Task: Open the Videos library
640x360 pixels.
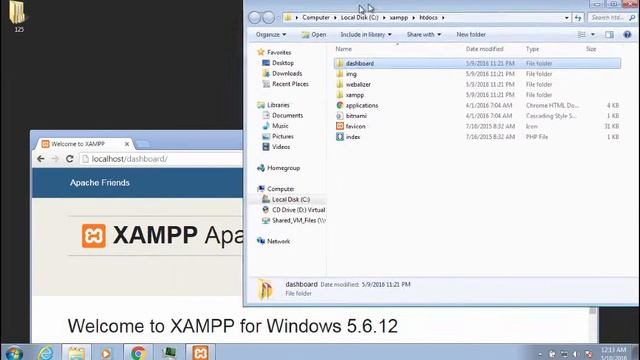Action: [281, 147]
